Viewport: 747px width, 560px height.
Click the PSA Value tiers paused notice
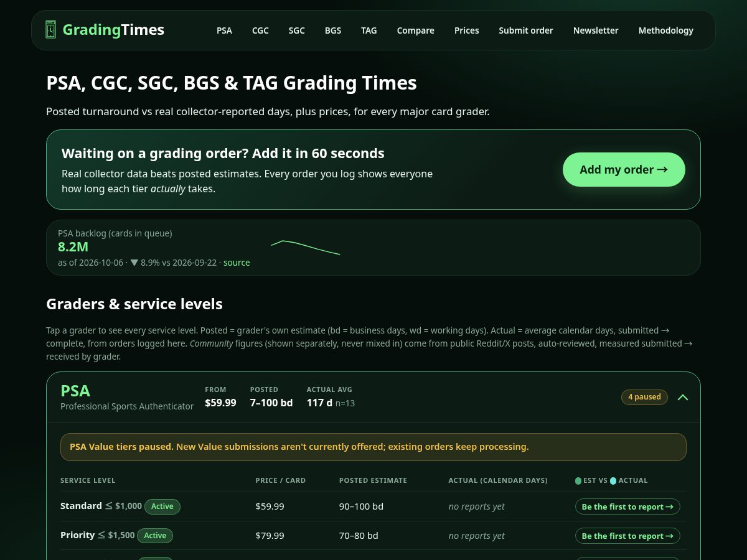tap(374, 447)
